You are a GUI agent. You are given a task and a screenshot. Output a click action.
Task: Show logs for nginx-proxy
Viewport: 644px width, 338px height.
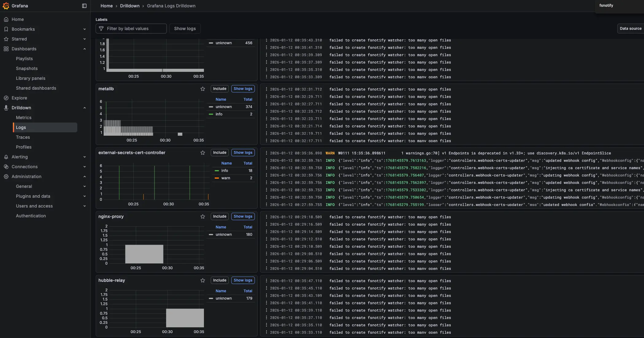(x=243, y=216)
